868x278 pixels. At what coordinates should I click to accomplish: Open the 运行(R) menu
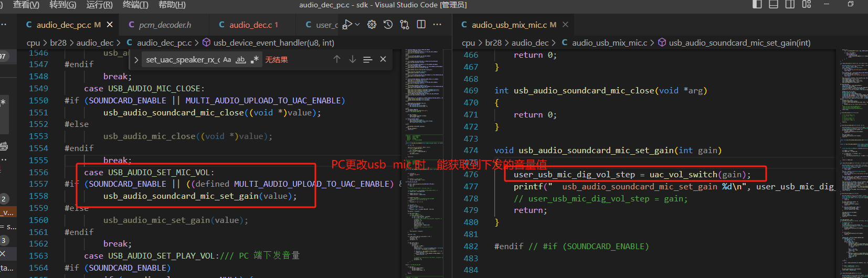tap(99, 5)
